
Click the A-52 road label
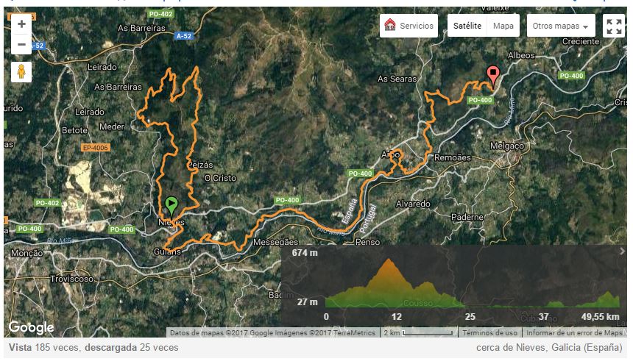(x=184, y=36)
